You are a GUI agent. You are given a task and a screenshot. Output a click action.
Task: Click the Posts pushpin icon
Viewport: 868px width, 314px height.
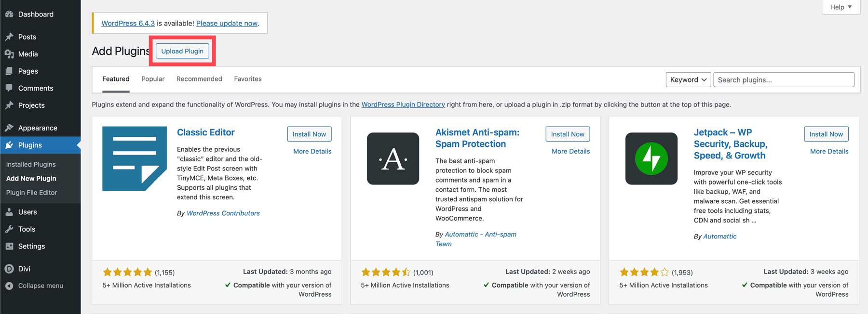tap(9, 37)
